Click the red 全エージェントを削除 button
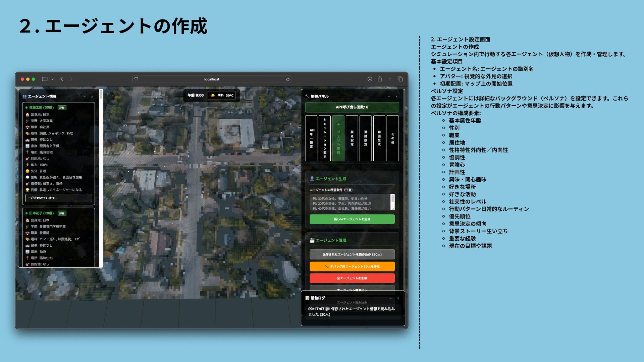Screen dimensions: 644x362 tap(352, 278)
